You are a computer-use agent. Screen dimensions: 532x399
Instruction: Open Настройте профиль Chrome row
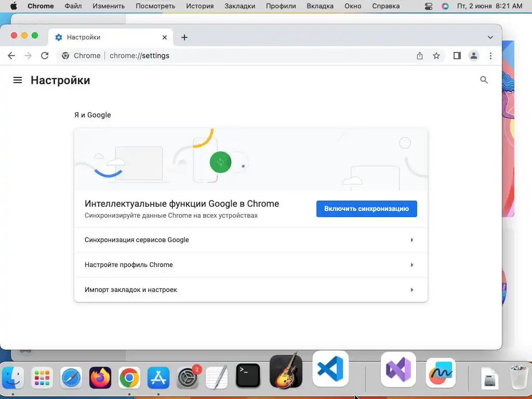(251, 264)
